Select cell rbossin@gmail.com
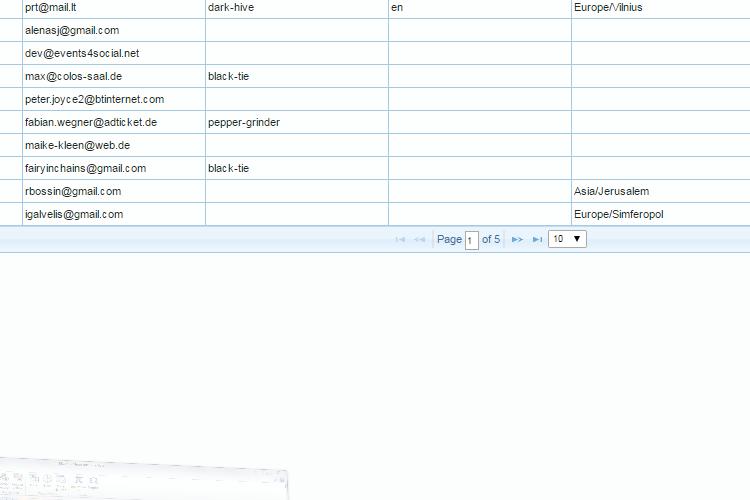This screenshot has height=500, width=750. tap(114, 191)
